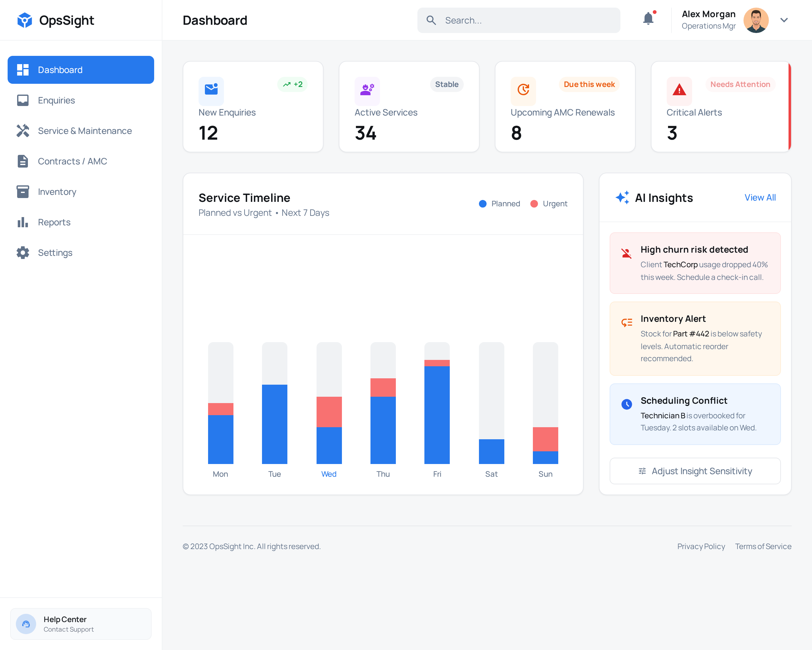Screen dimensions: 812x650
Task: Open Contracts / AMC section
Action: pyautogui.click(x=81, y=161)
